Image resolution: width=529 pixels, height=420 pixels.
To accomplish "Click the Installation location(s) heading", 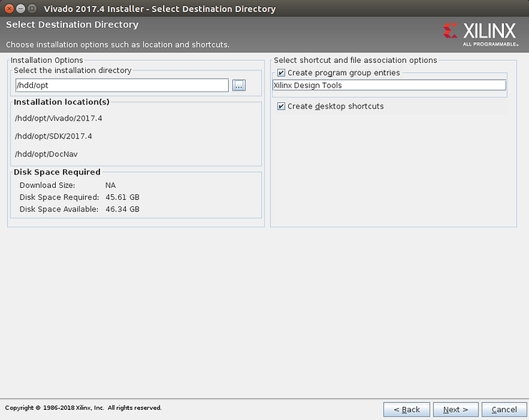I will pyautogui.click(x=61, y=102).
